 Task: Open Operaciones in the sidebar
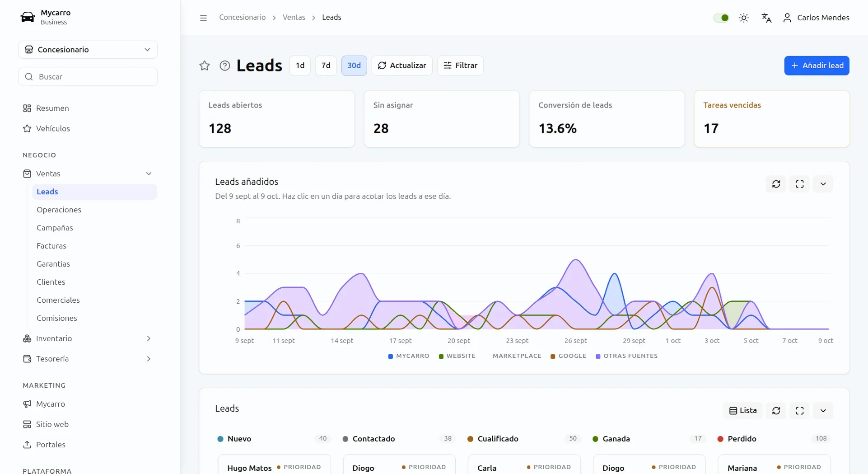pyautogui.click(x=95, y=210)
